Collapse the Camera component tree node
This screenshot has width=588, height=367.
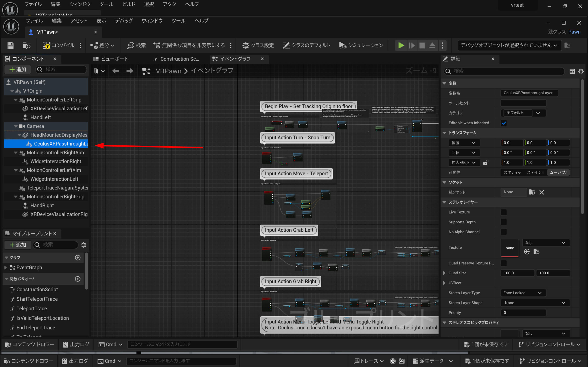[x=16, y=126]
